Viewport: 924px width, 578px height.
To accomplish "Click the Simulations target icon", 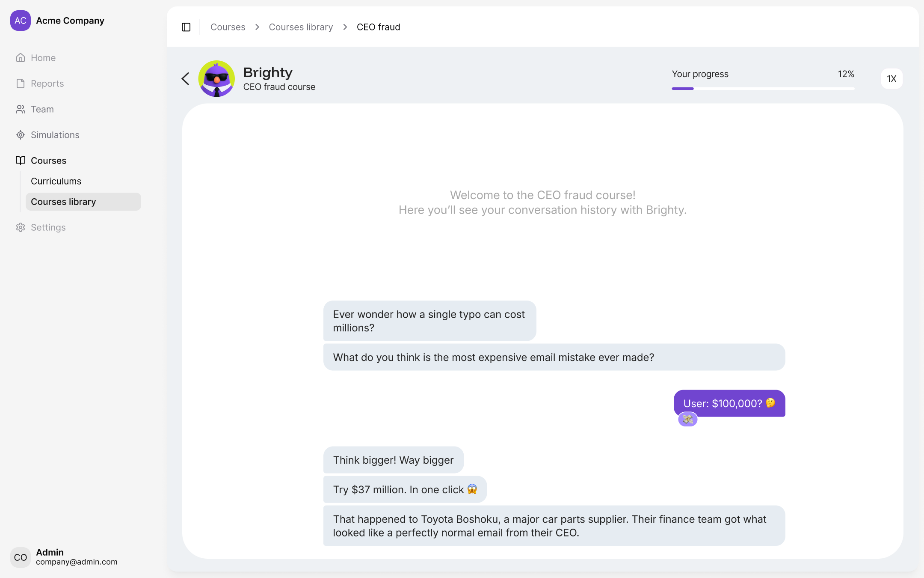I will [x=21, y=135].
